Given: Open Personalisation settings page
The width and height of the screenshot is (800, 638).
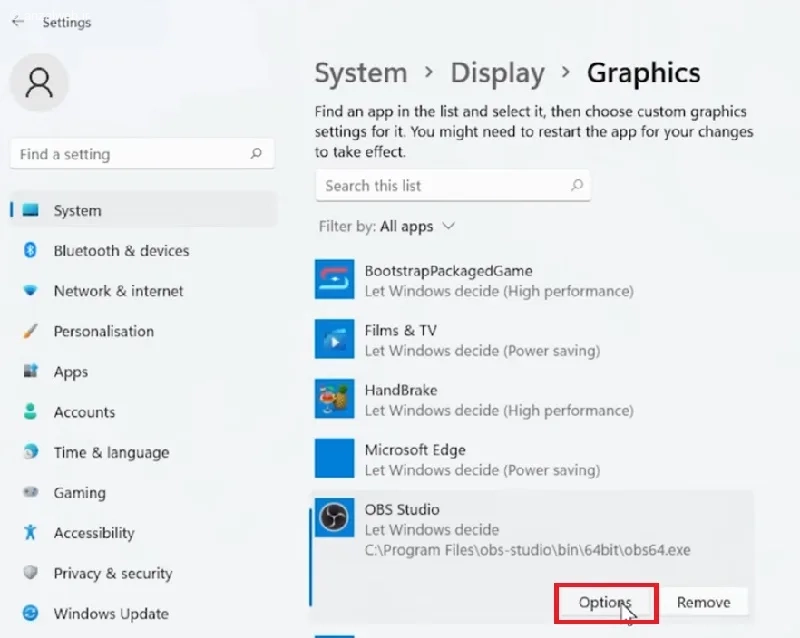Looking at the screenshot, I should [103, 331].
